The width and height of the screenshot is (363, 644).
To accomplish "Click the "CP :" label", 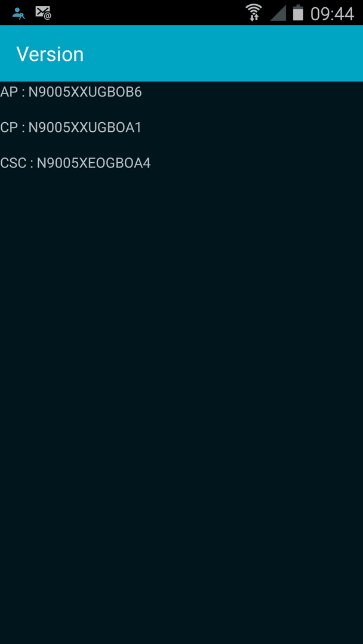I will [13, 128].
